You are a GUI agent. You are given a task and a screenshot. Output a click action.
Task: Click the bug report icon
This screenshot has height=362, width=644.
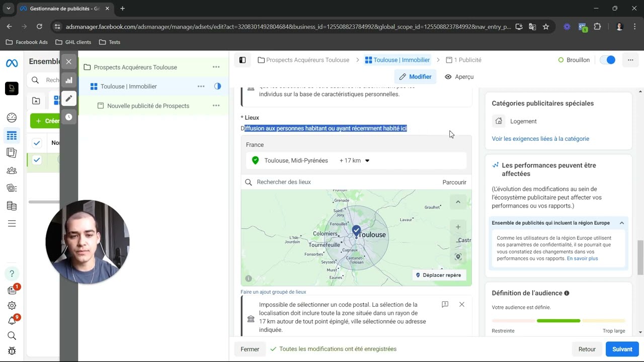12,351
